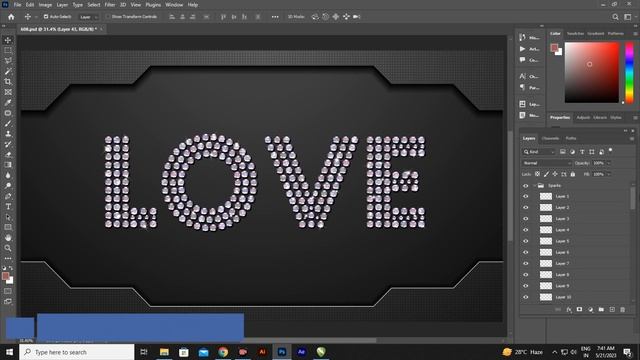Toggle visibility of Layer 7

[x=526, y=264]
